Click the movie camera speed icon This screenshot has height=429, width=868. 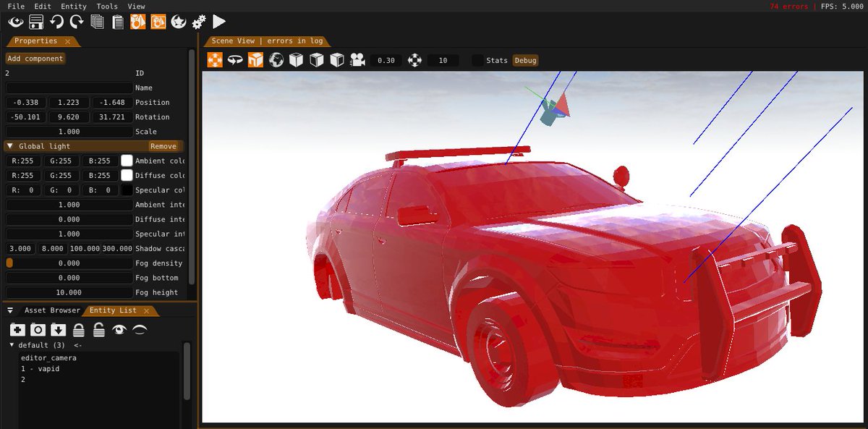coord(357,60)
